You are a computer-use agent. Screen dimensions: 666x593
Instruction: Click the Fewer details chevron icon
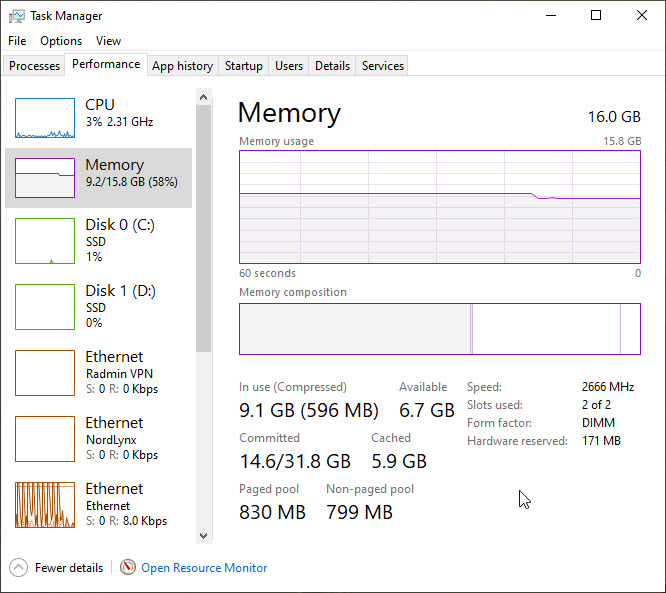click(x=18, y=568)
